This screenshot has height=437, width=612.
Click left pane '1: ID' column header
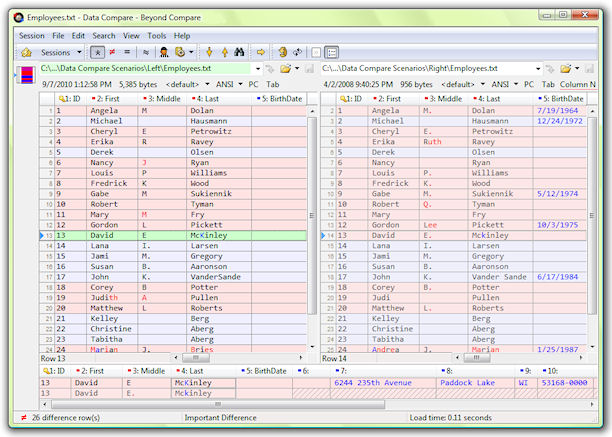[71, 99]
